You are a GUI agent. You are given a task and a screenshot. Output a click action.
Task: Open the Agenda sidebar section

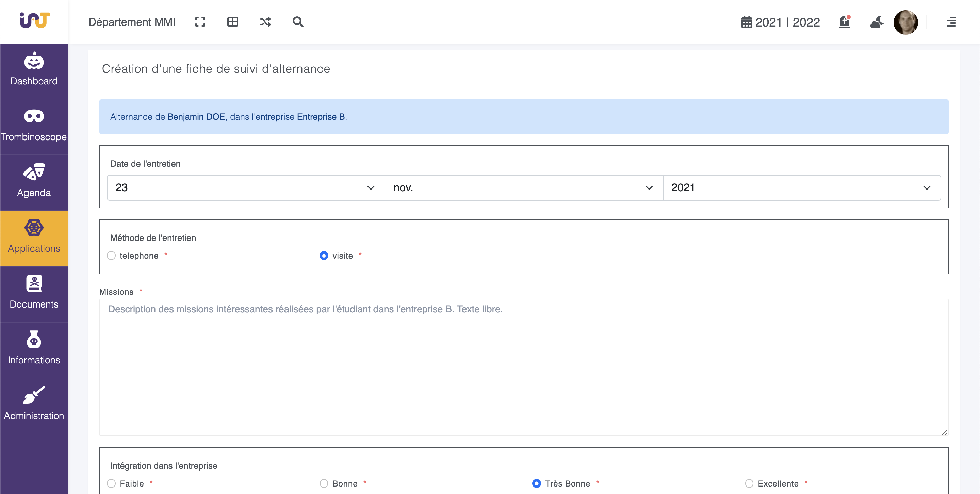tap(34, 182)
